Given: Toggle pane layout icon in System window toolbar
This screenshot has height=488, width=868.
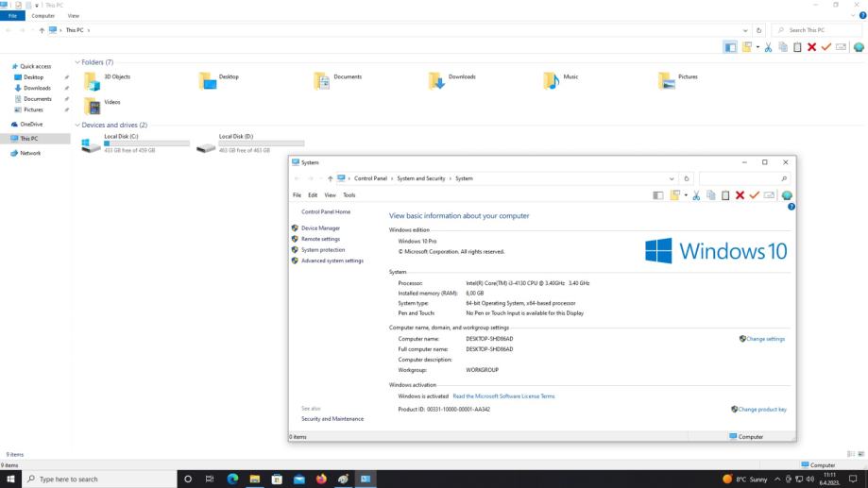Looking at the screenshot, I should [658, 195].
